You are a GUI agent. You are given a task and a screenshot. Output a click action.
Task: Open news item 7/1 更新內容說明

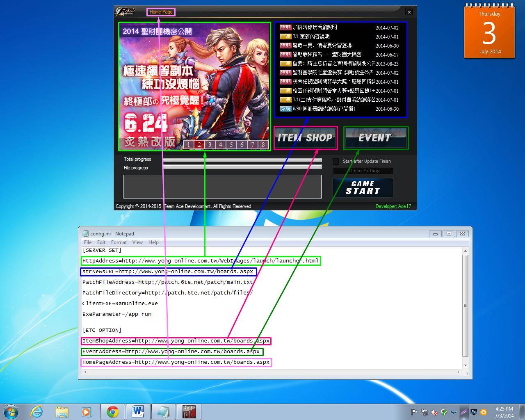[311, 37]
